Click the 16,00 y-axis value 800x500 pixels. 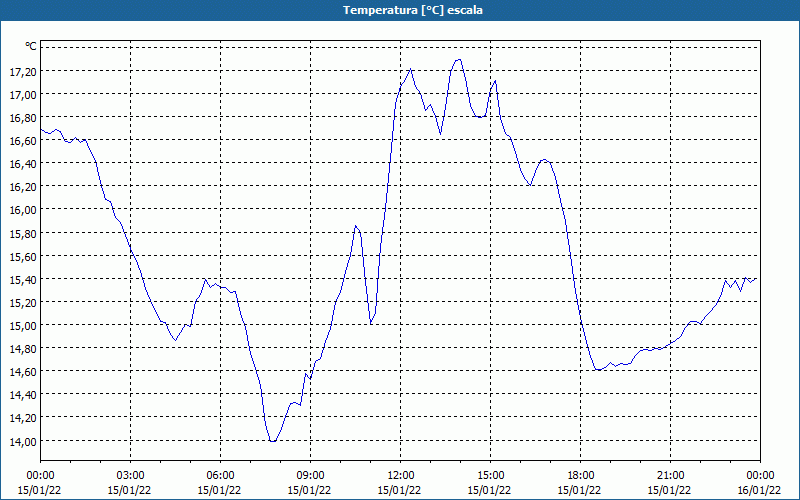[x=23, y=210]
